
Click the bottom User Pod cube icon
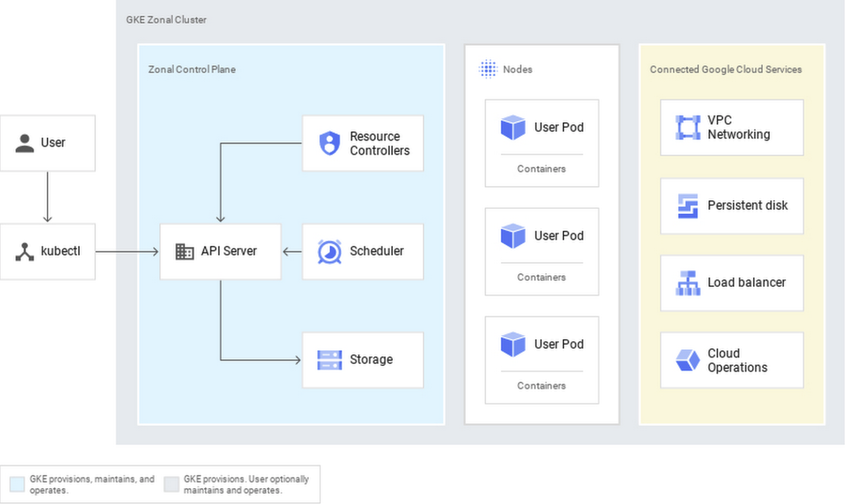pyautogui.click(x=513, y=345)
